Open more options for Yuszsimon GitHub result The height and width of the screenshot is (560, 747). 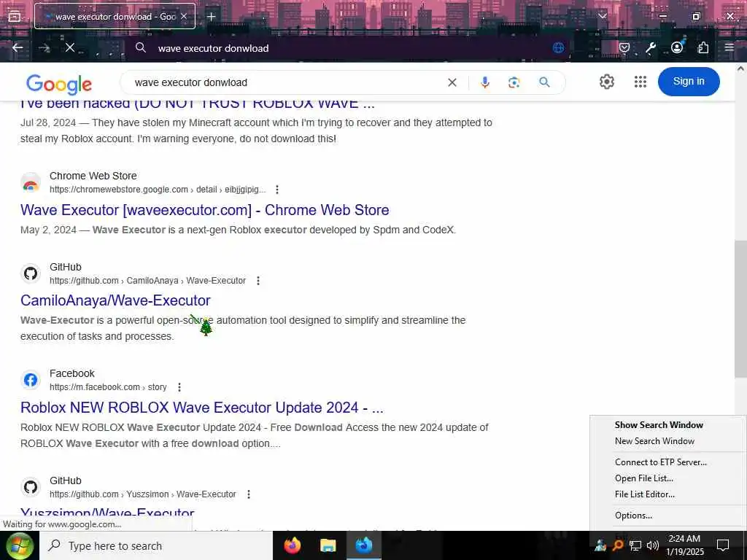[248, 494]
